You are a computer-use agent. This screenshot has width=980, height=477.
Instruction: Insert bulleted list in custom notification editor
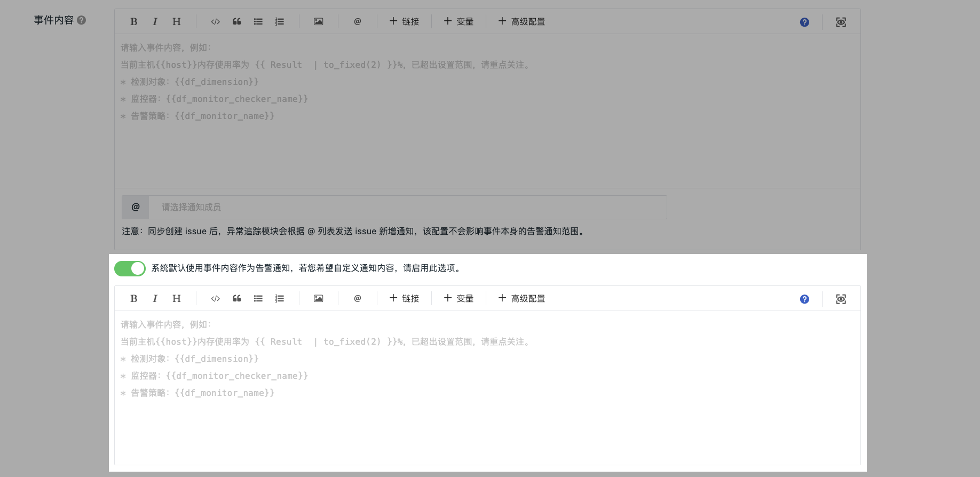pyautogui.click(x=258, y=299)
